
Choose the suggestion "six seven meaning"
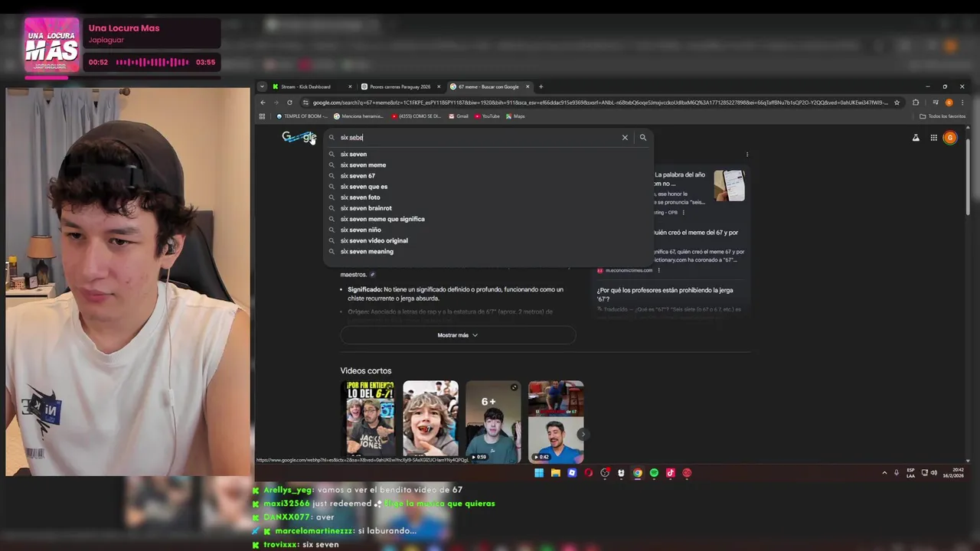(x=488, y=251)
